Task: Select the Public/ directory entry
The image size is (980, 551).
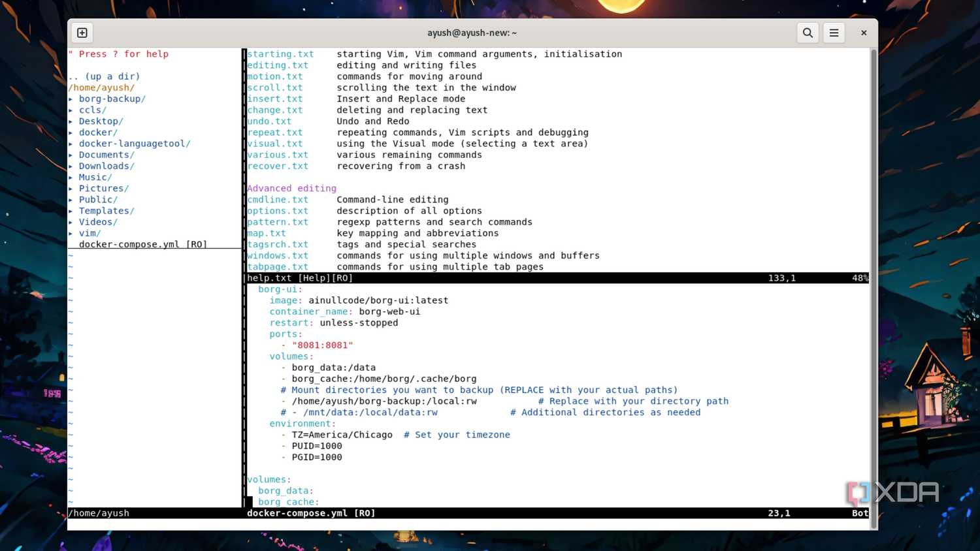Action: pos(98,200)
